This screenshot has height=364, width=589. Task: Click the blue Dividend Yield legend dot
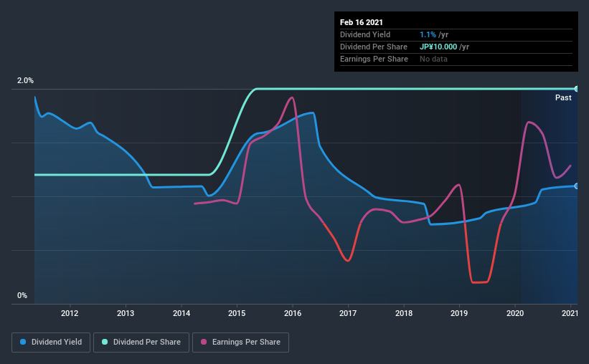click(x=23, y=342)
